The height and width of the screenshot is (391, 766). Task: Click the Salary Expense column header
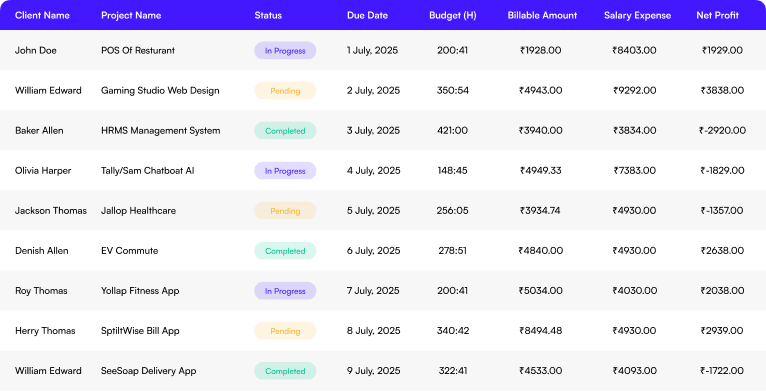click(638, 15)
